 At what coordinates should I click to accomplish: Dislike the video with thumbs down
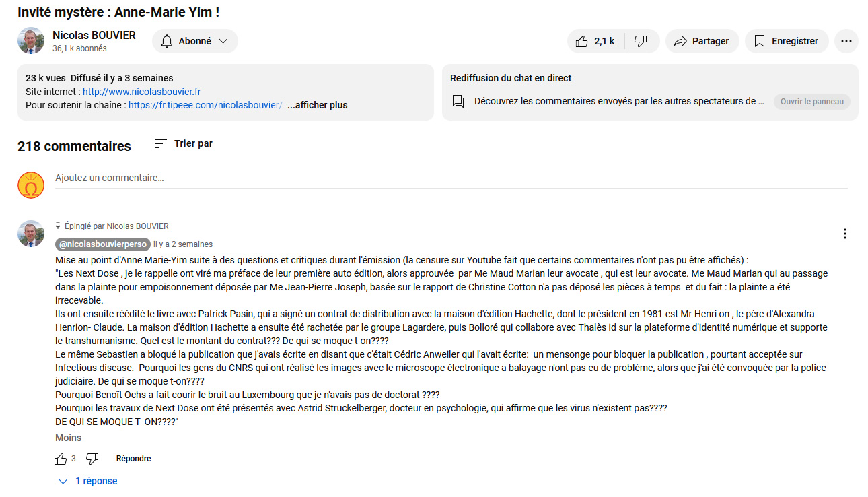pyautogui.click(x=641, y=41)
